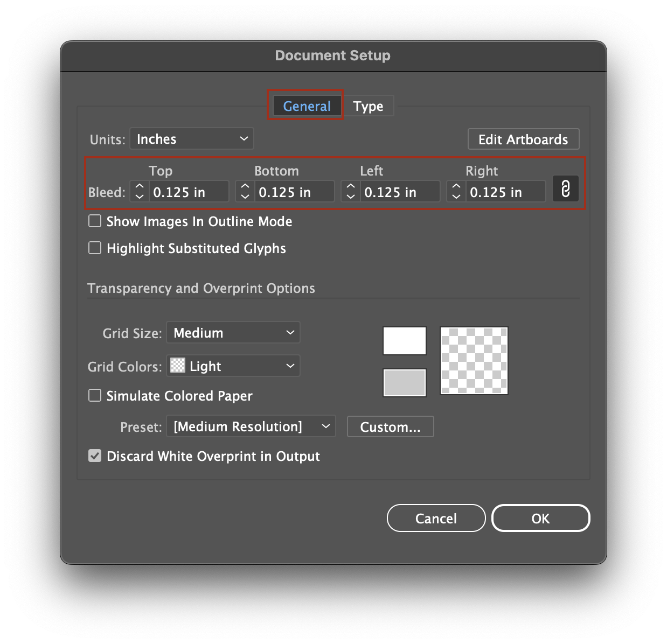Toggle the bleed link chain icon
667x644 pixels.
point(565,189)
